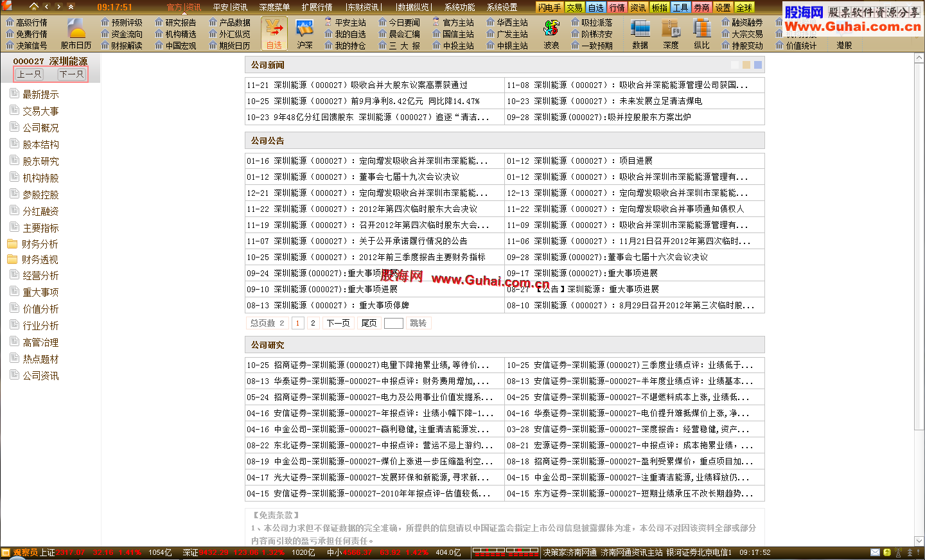Open the 股市日历 calendar icon
The height and width of the screenshot is (560, 925).
76,34
